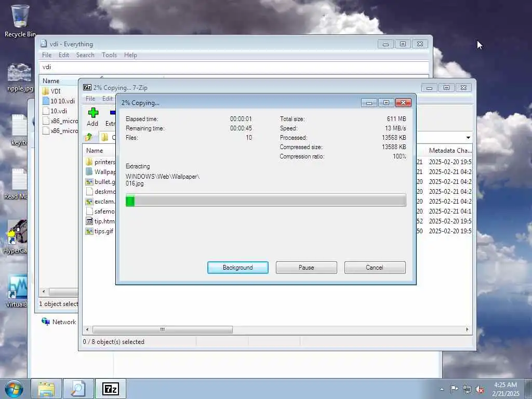Pause the copying operation
This screenshot has width=532, height=399.
click(x=307, y=268)
